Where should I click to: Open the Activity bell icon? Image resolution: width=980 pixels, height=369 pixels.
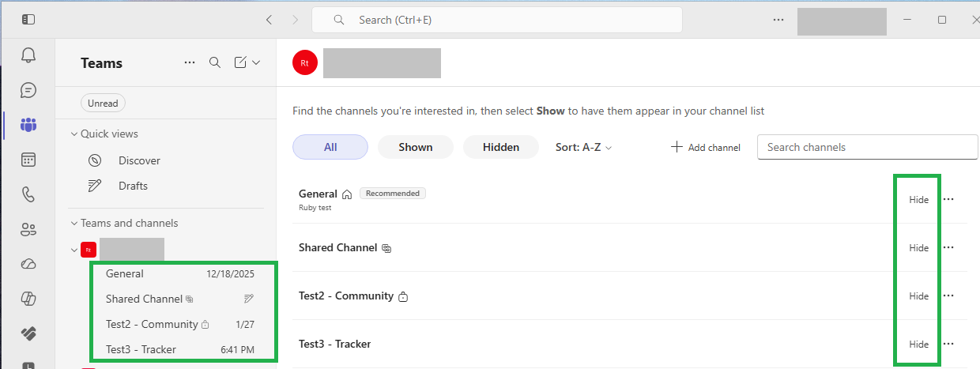(x=28, y=55)
